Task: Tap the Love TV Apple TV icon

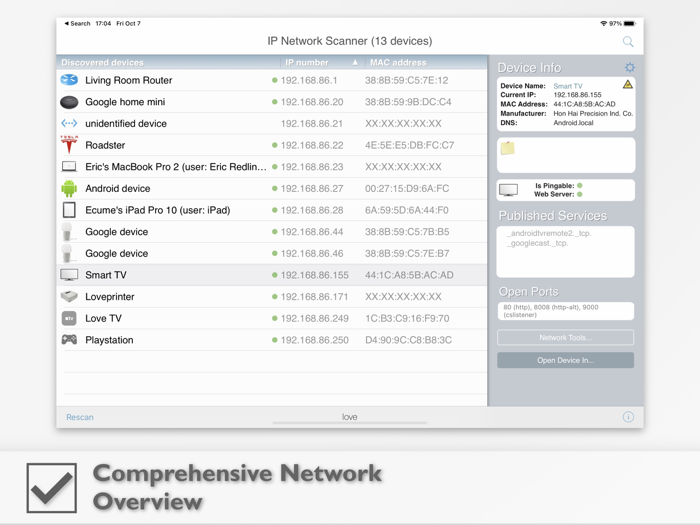Action: 69,318
